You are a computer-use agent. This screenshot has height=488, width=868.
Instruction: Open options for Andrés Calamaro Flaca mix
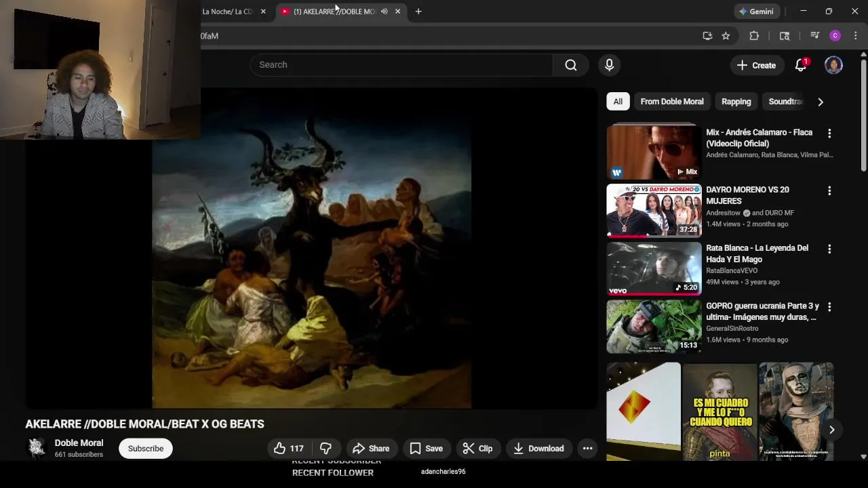tap(829, 134)
